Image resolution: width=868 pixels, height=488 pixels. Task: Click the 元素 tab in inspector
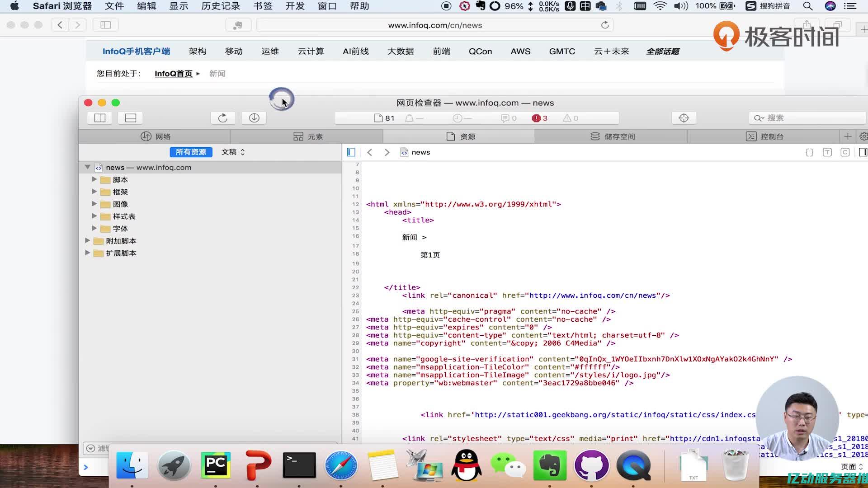(307, 136)
